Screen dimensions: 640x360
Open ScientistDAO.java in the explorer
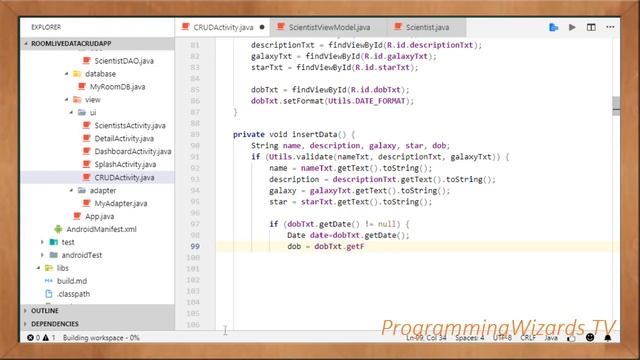pyautogui.click(x=124, y=61)
